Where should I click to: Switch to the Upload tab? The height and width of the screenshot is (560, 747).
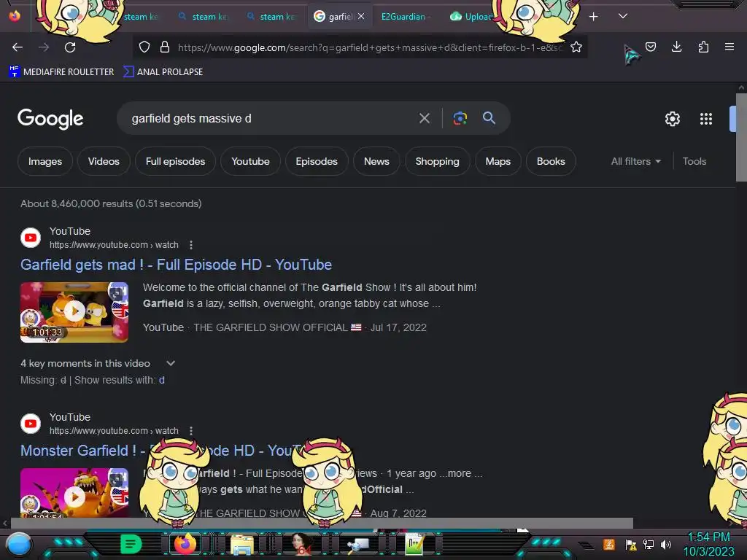click(x=471, y=17)
